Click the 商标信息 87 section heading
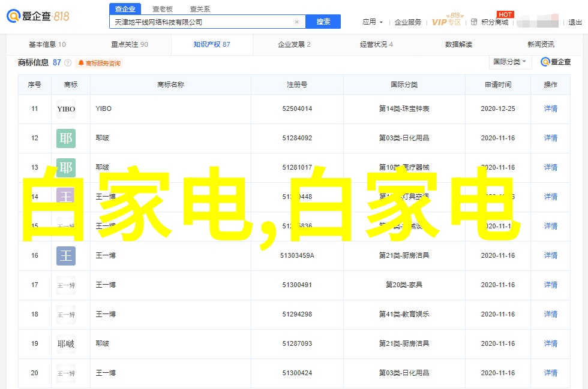Viewport: 588px width, 389px height. [40, 62]
